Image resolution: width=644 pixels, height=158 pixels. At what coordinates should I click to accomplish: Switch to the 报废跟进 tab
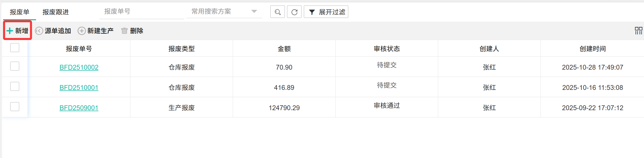pyautogui.click(x=56, y=12)
